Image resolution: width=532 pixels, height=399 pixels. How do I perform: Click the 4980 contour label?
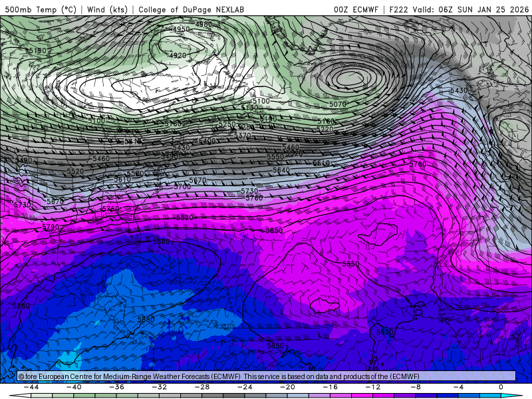203,24
